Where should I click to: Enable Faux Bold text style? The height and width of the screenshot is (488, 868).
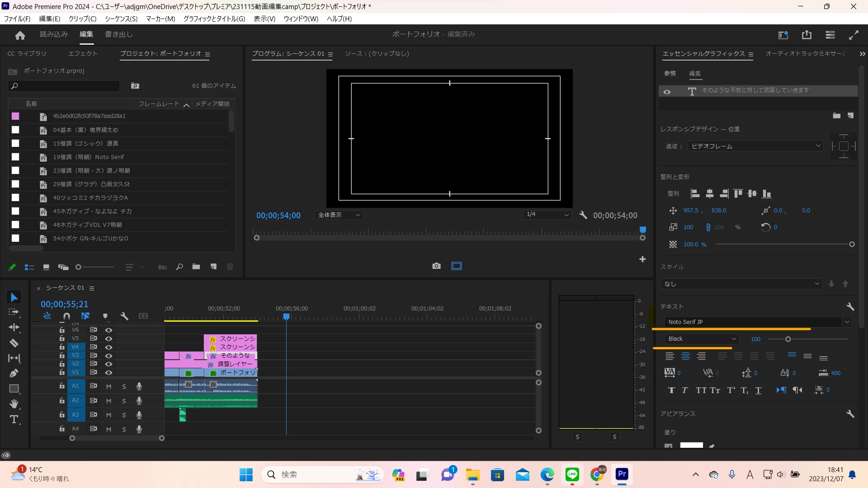671,390
